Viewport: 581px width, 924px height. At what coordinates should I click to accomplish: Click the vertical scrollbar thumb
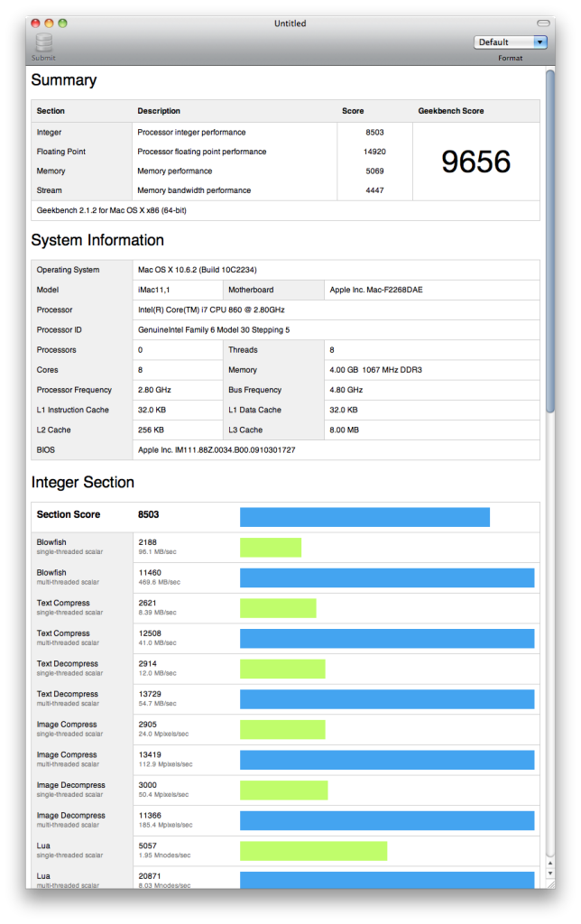pos(549,242)
